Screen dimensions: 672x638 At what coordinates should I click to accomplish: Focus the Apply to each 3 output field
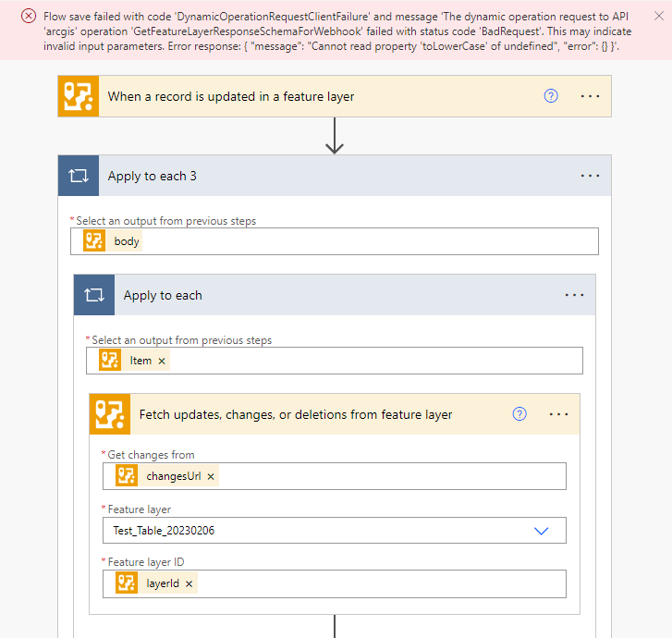click(335, 241)
